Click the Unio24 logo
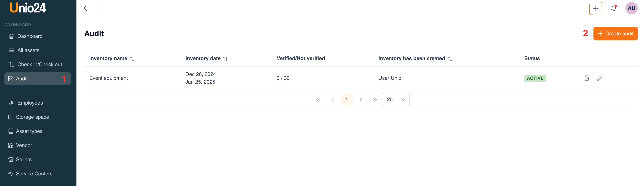644x186 pixels. (28, 8)
